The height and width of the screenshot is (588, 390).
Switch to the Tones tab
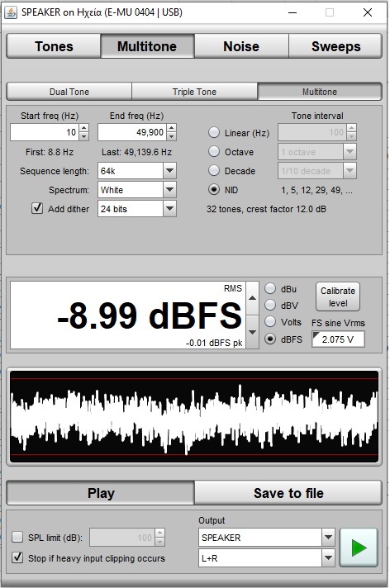(x=54, y=46)
